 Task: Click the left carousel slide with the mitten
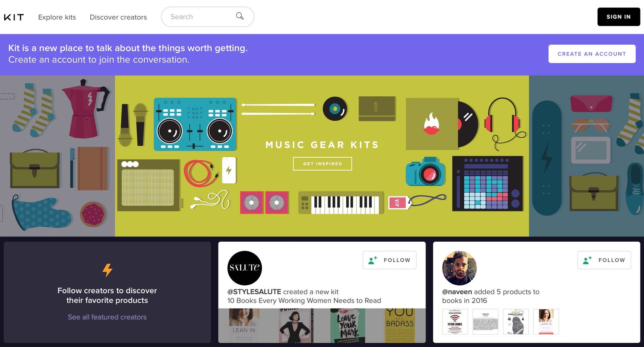coord(57,156)
